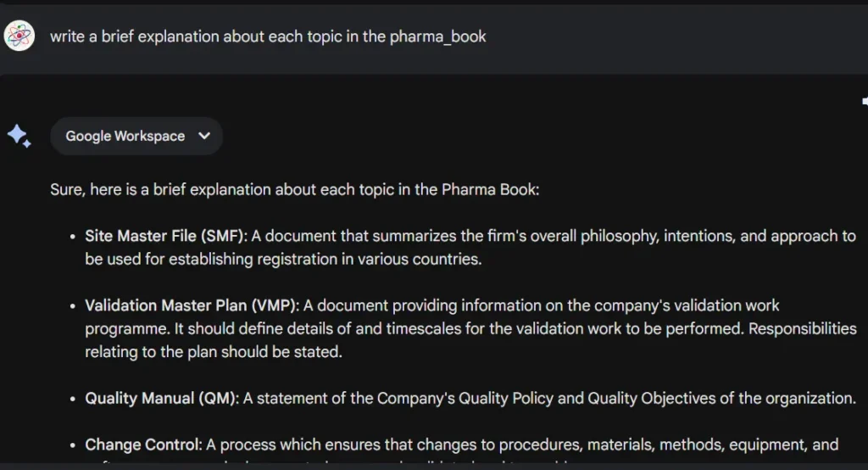Click the user prompt text about pharma_book

268,36
